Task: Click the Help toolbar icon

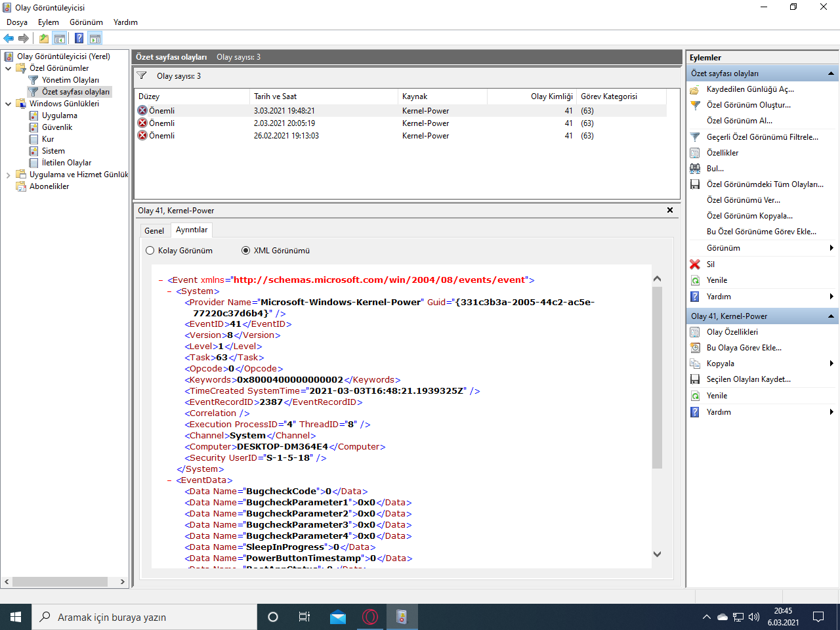Action: (x=79, y=38)
